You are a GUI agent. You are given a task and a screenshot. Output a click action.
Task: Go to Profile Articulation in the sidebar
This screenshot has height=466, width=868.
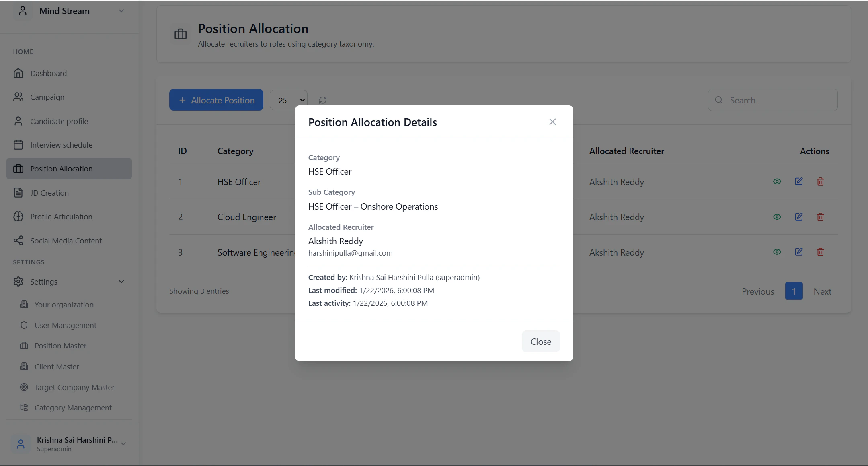point(61,217)
